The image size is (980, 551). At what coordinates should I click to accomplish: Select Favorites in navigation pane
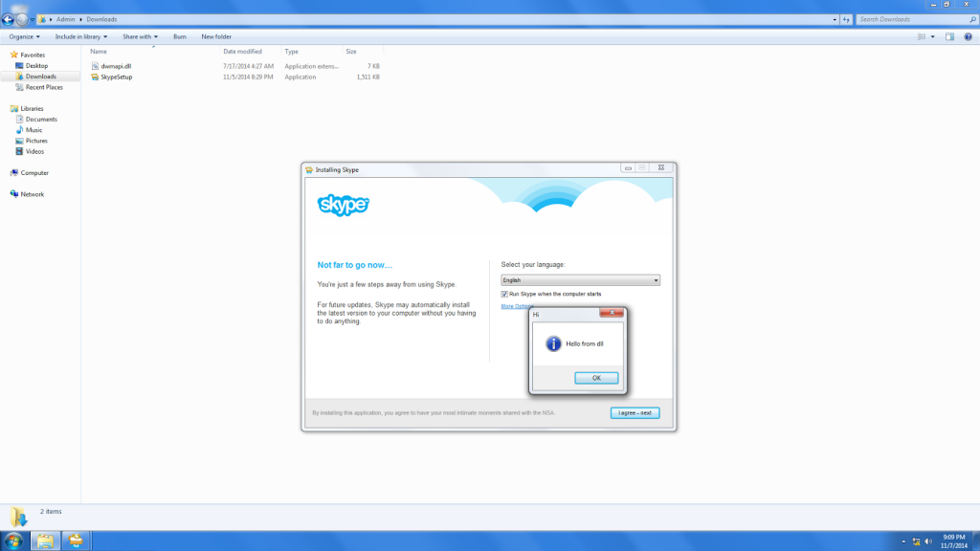pos(33,55)
